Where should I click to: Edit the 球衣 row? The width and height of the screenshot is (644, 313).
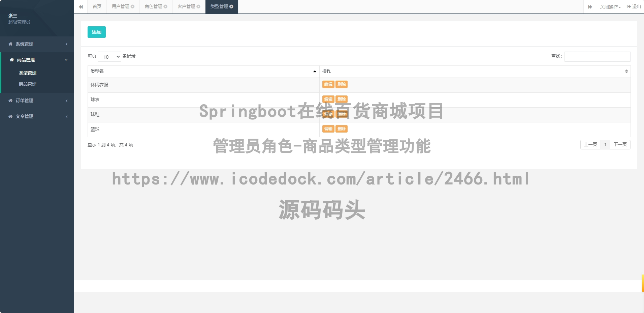pos(328,99)
